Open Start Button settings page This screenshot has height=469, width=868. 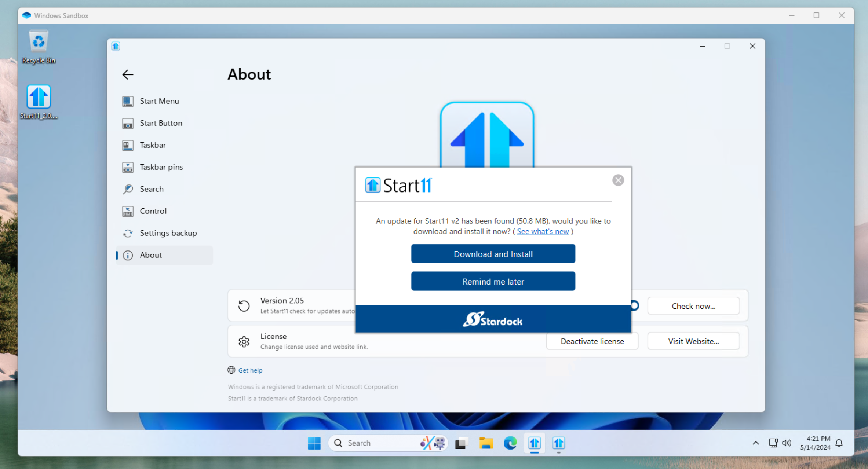coord(164,123)
